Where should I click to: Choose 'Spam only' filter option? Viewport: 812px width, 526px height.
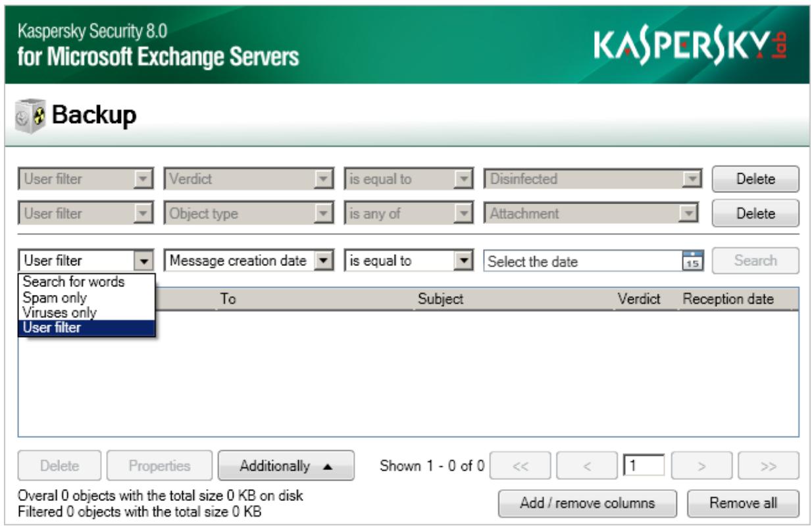tap(86, 298)
